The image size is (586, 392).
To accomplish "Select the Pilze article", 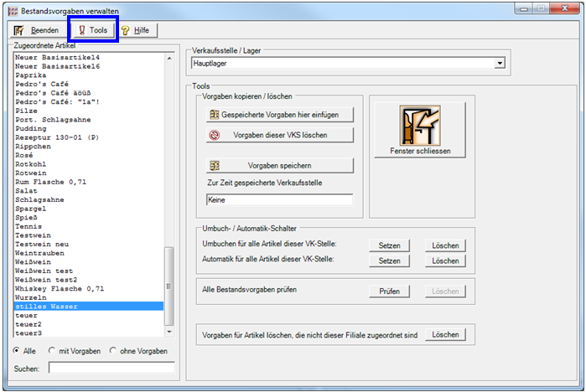I will click(89, 111).
